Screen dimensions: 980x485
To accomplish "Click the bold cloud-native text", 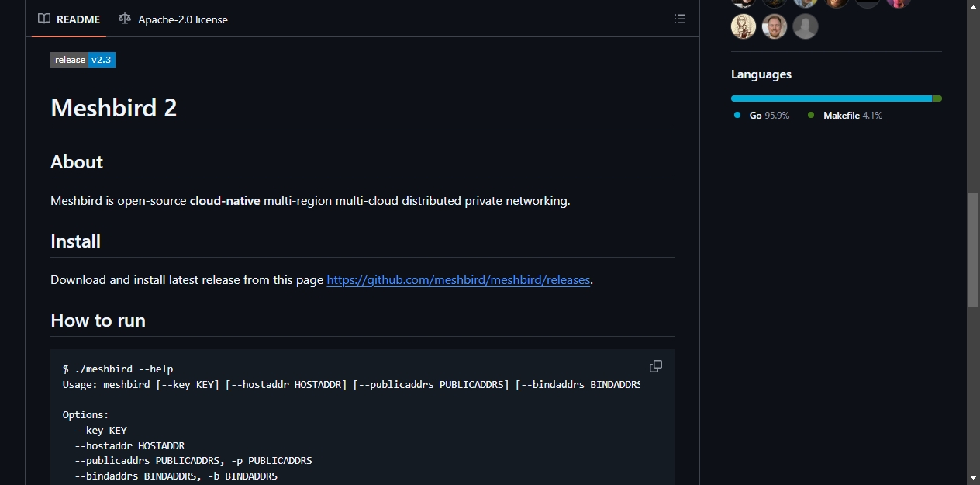I will pos(225,200).
